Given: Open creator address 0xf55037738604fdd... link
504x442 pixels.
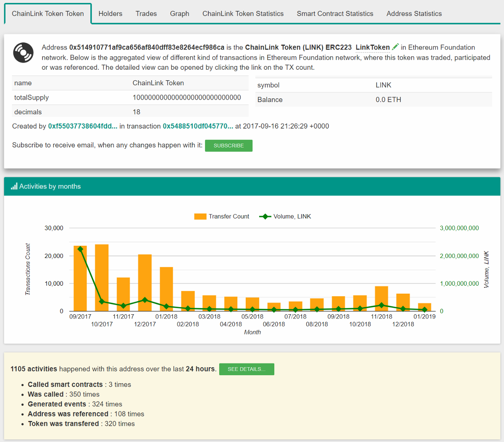Looking at the screenshot, I should (83, 126).
